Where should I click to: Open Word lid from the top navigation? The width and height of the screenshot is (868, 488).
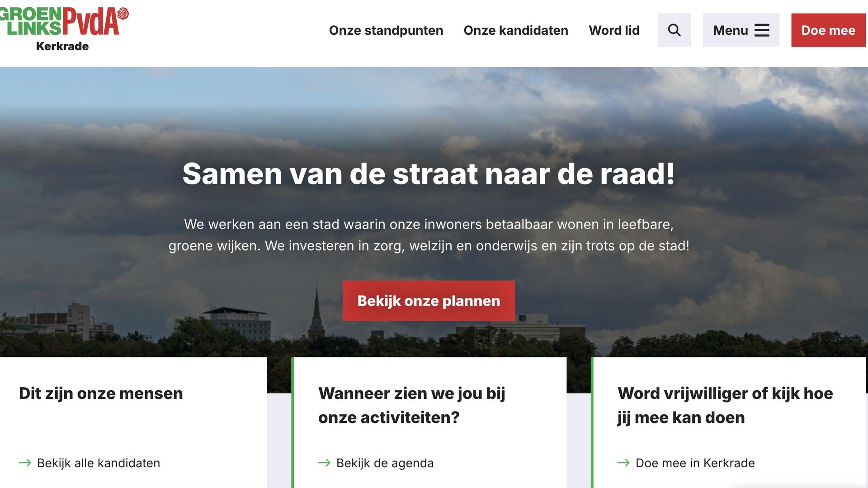tap(614, 30)
